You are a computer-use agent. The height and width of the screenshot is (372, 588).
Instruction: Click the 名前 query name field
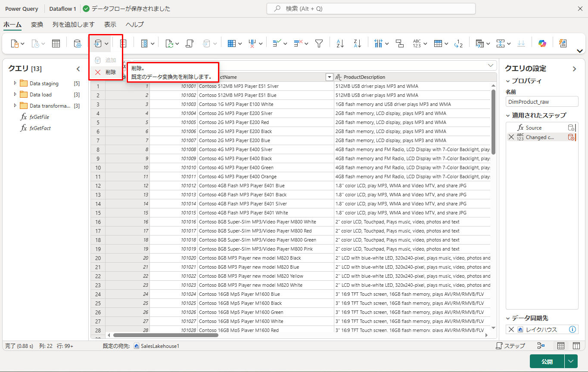[x=541, y=102]
